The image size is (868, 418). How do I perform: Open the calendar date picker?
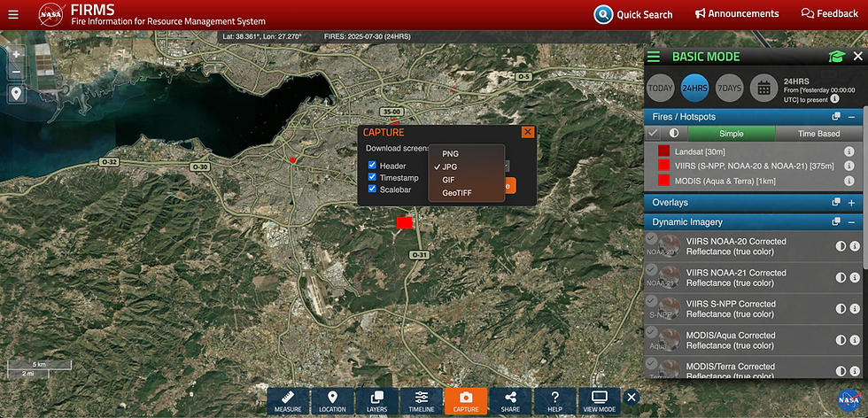pos(763,88)
